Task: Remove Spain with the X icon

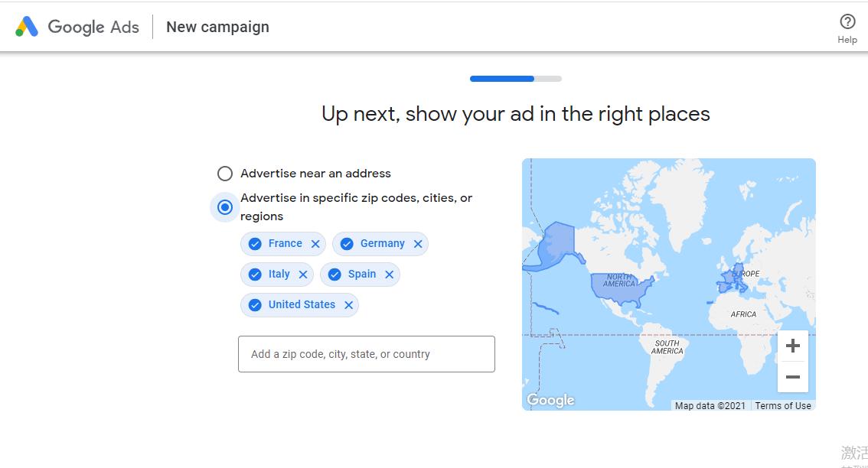Action: (389, 275)
